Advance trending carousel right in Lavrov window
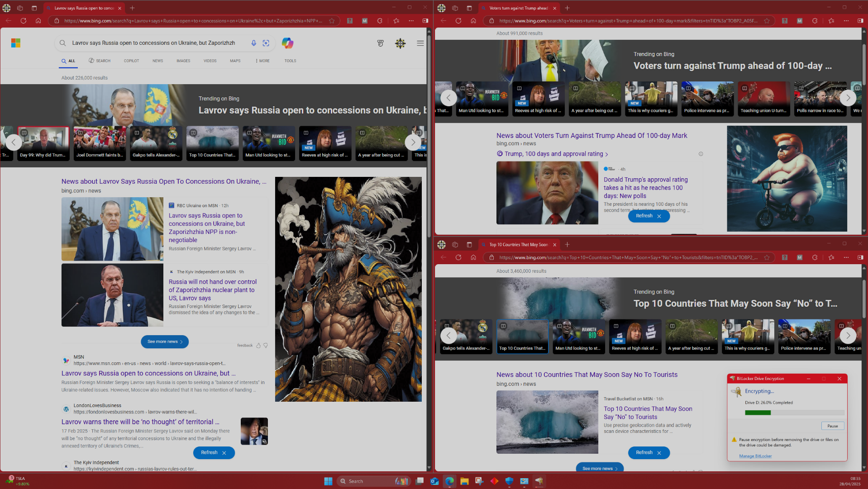 click(x=413, y=142)
